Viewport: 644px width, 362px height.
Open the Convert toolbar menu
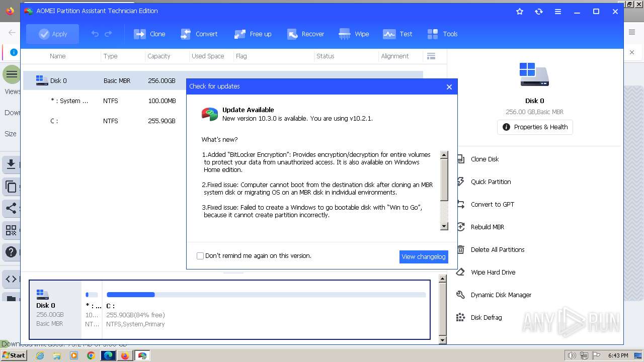199,34
